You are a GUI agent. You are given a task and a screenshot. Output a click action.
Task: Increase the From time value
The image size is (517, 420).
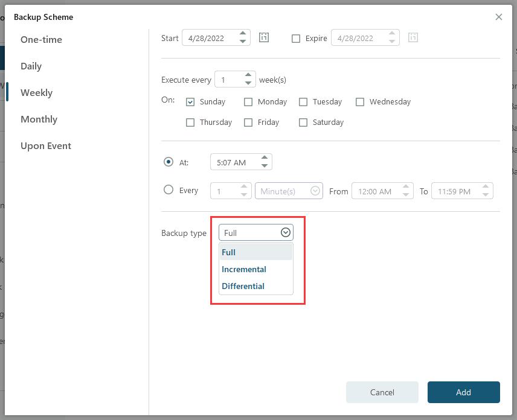[406, 186]
